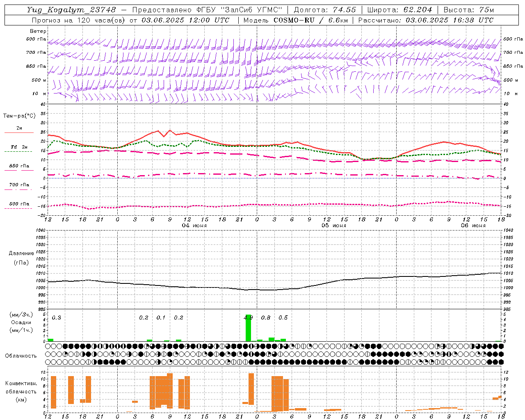Click the (км) convective cloud unit label

(21, 399)
